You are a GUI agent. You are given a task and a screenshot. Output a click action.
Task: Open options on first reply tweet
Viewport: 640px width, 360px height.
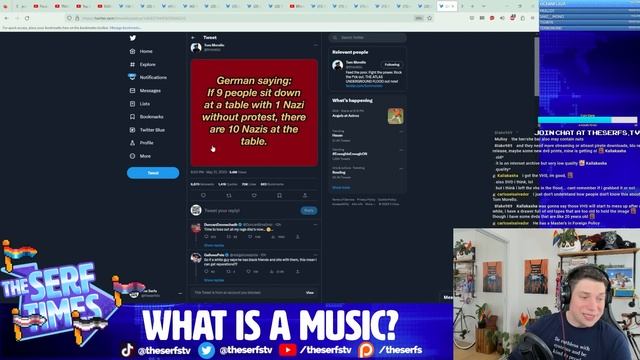click(315, 224)
